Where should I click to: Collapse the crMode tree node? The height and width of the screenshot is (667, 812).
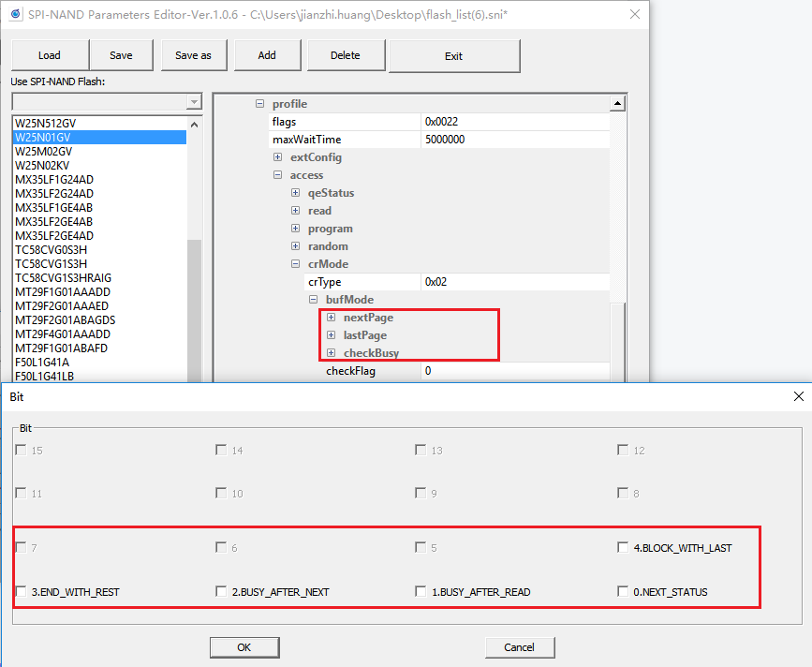(x=296, y=264)
